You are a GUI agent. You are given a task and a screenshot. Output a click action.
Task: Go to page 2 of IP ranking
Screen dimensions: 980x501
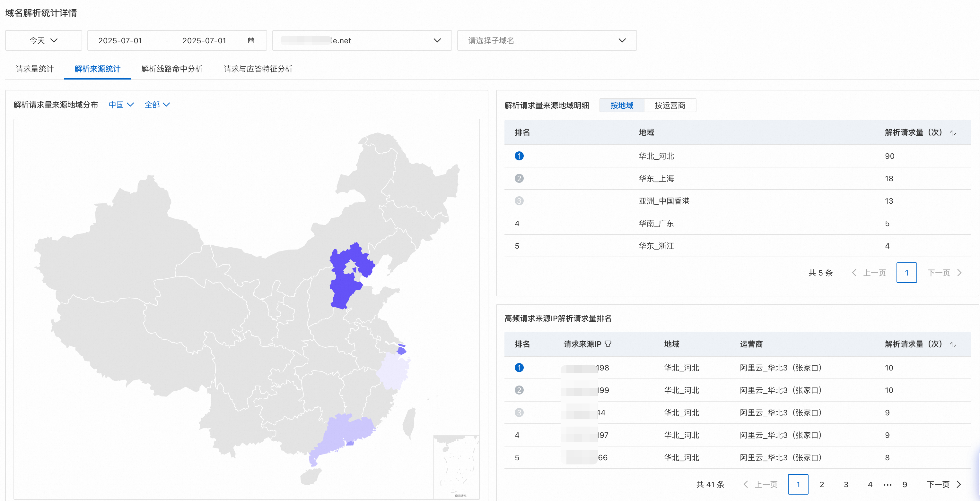[x=822, y=484]
